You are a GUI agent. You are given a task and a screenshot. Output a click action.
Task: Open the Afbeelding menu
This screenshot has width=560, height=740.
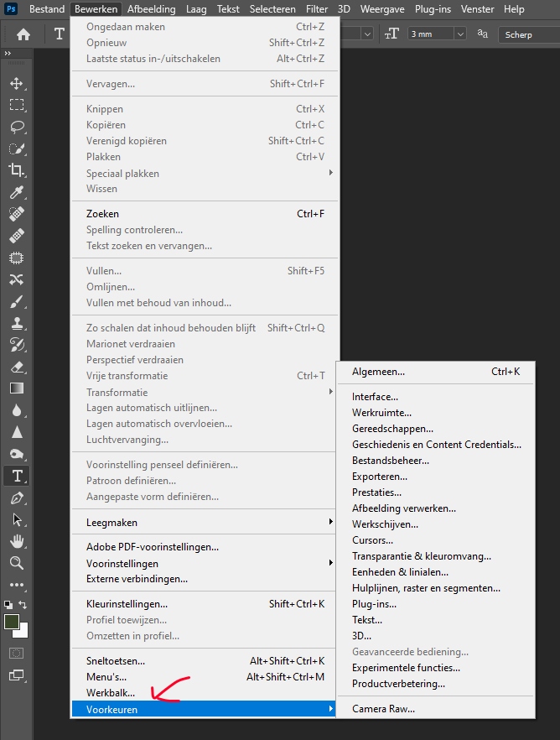151,9
